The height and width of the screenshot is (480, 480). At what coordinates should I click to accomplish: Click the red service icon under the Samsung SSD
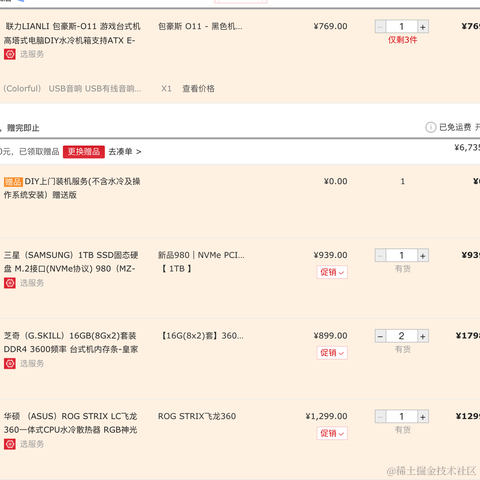tap(10, 283)
